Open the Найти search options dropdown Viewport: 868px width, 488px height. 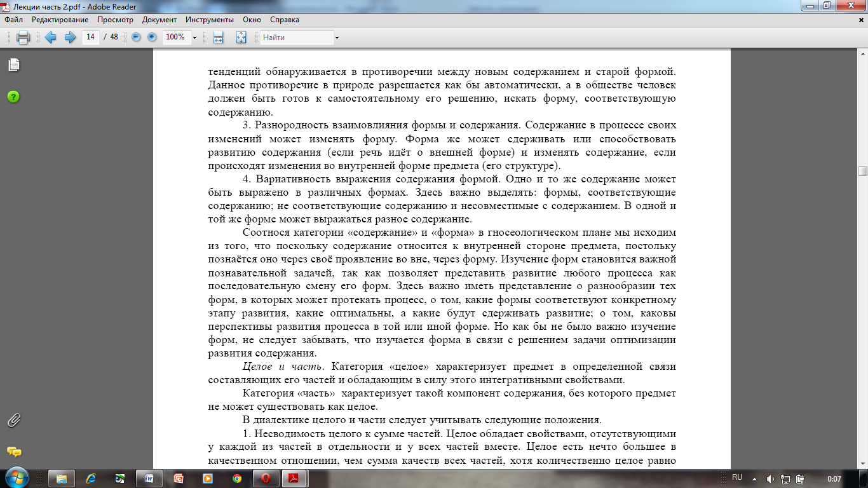(x=337, y=37)
